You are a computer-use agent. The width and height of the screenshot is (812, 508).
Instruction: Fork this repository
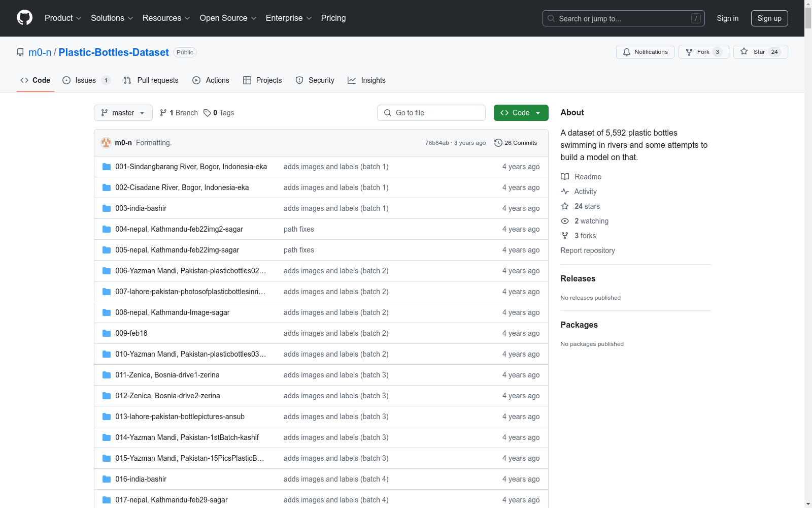point(703,52)
